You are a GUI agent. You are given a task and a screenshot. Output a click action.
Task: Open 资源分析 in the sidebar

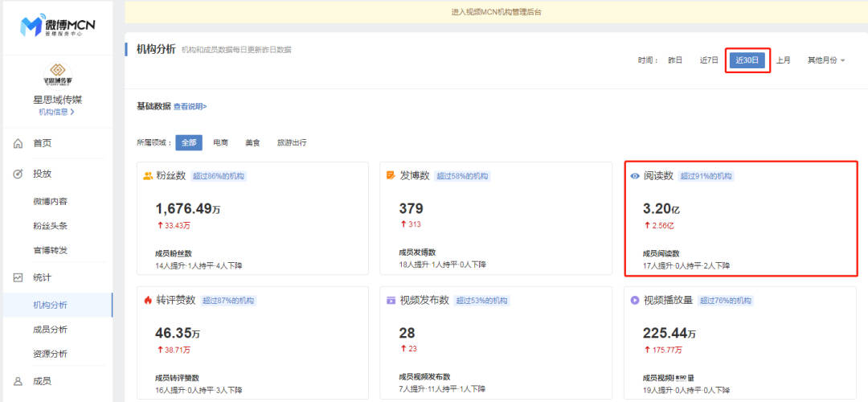coord(51,354)
